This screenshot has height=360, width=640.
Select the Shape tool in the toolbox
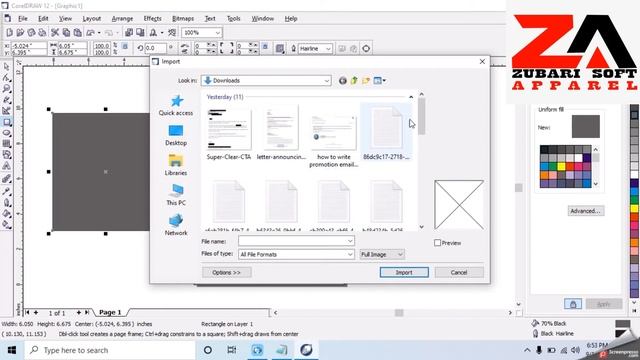pos(7,78)
